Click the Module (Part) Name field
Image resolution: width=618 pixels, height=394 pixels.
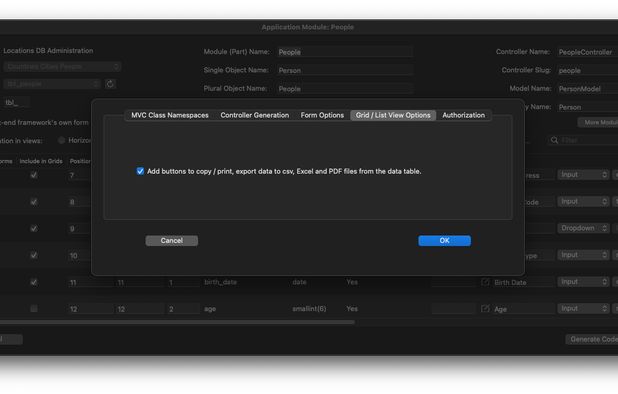point(345,52)
